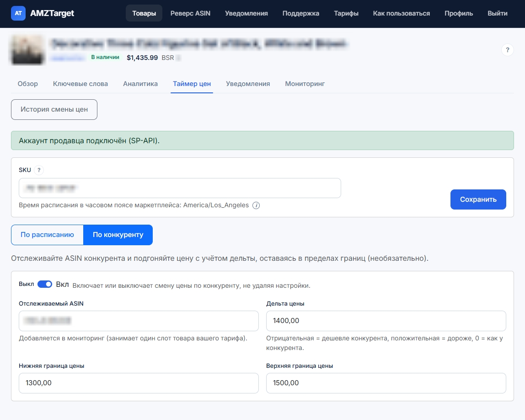Click the Отслеживаемый ASIN input field
Screen dimensions: 525x420
(x=139, y=321)
